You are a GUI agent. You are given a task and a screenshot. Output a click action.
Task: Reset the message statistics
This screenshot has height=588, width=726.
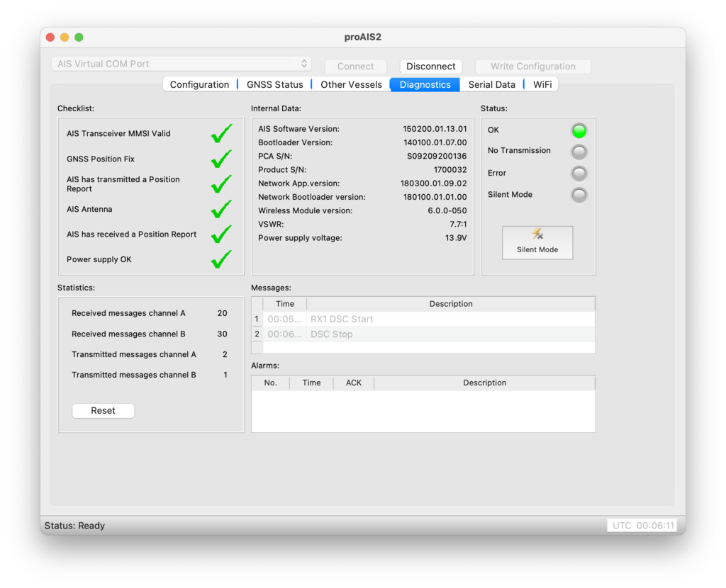[104, 411]
